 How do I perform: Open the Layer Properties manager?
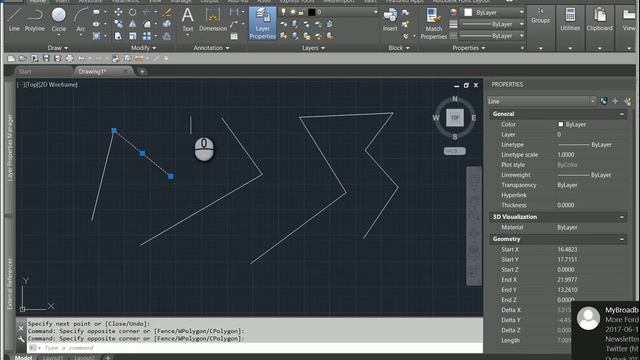262,23
